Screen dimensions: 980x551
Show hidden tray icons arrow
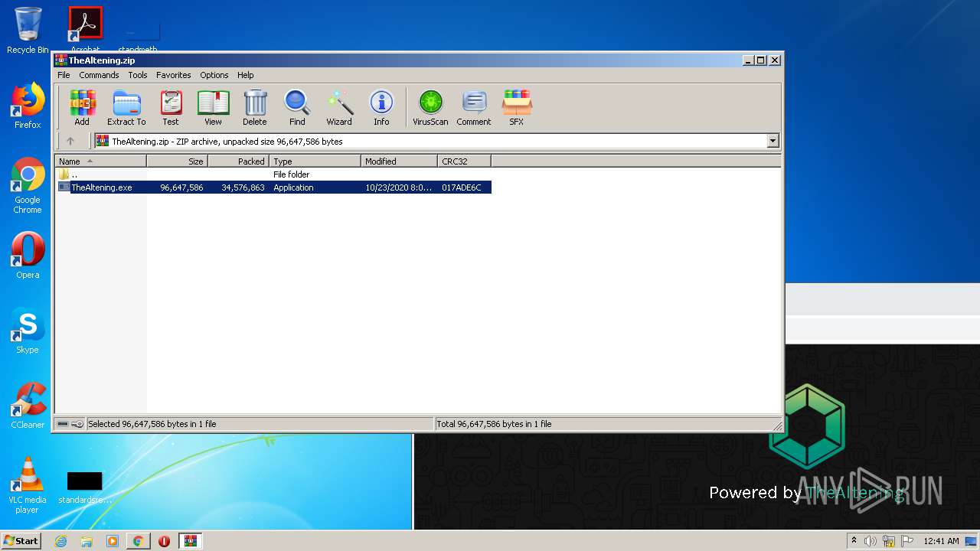click(854, 541)
